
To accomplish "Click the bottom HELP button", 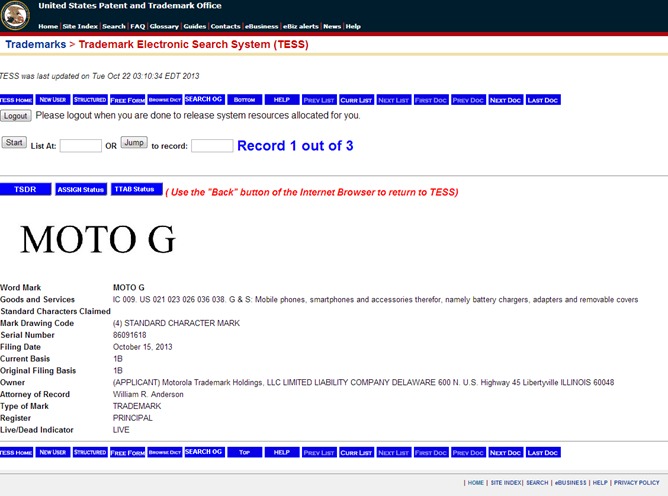I will point(282,452).
